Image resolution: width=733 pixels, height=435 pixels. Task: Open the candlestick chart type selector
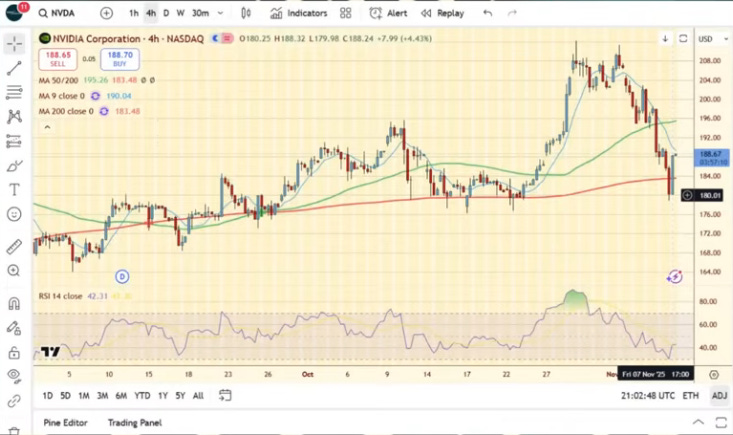click(246, 13)
